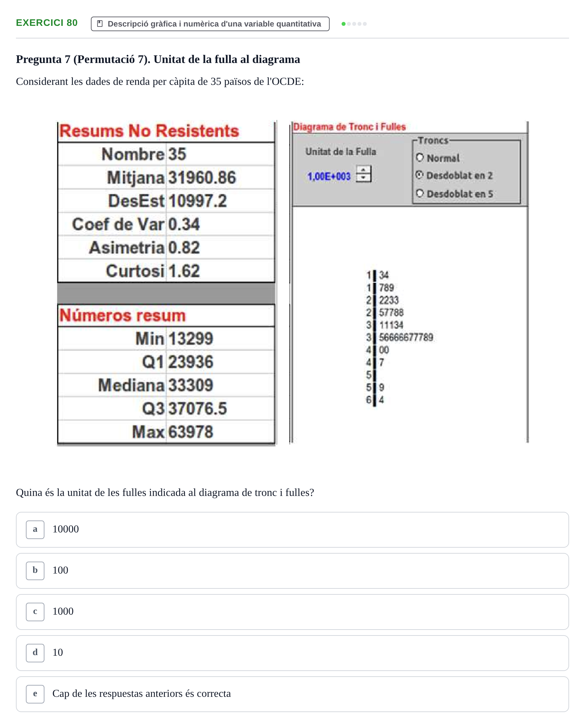Click the 'Pregunta 7 (Permutació 7)' question title
Screen dimensions: 585x728
point(158,59)
